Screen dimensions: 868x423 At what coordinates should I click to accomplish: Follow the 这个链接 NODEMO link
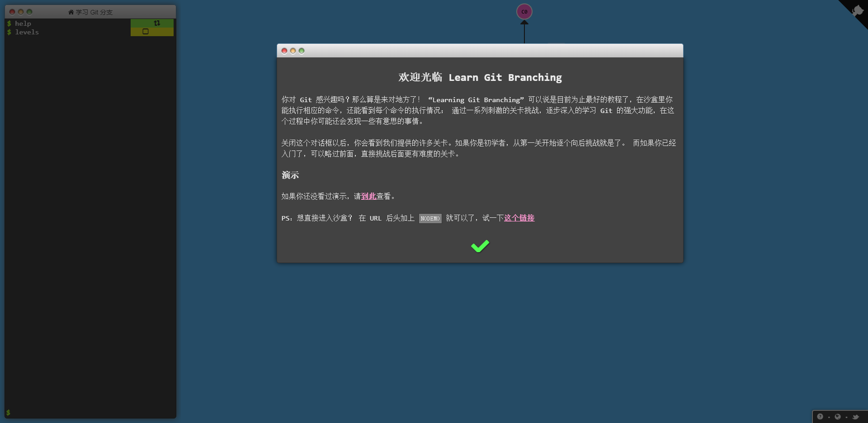point(519,218)
